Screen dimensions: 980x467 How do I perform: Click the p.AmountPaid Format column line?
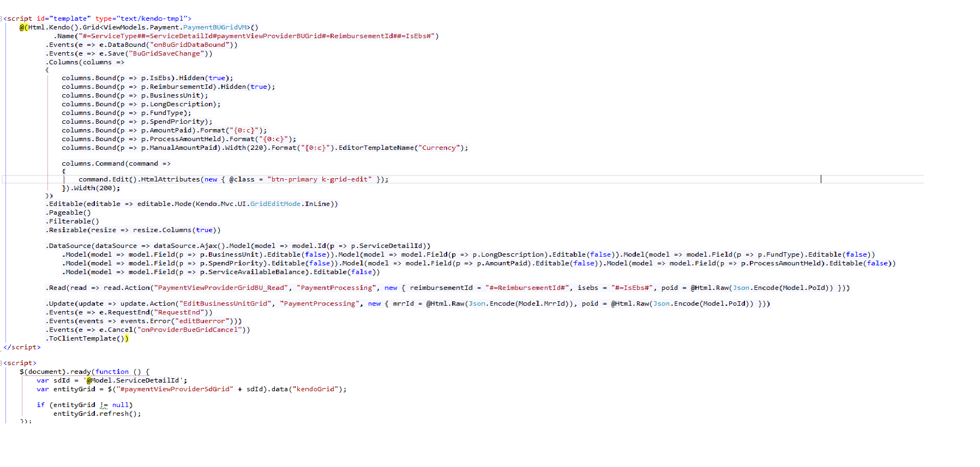tap(164, 130)
